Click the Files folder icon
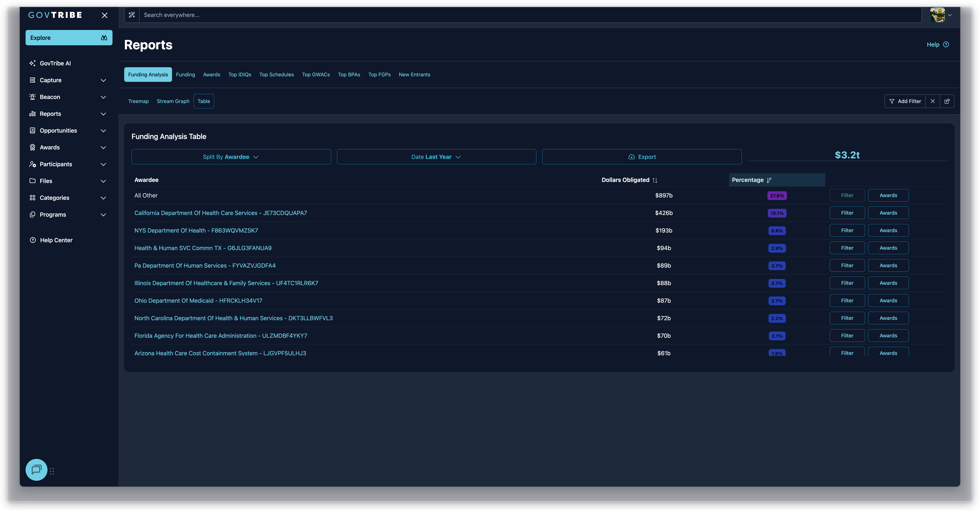980x510 pixels. pos(32,181)
